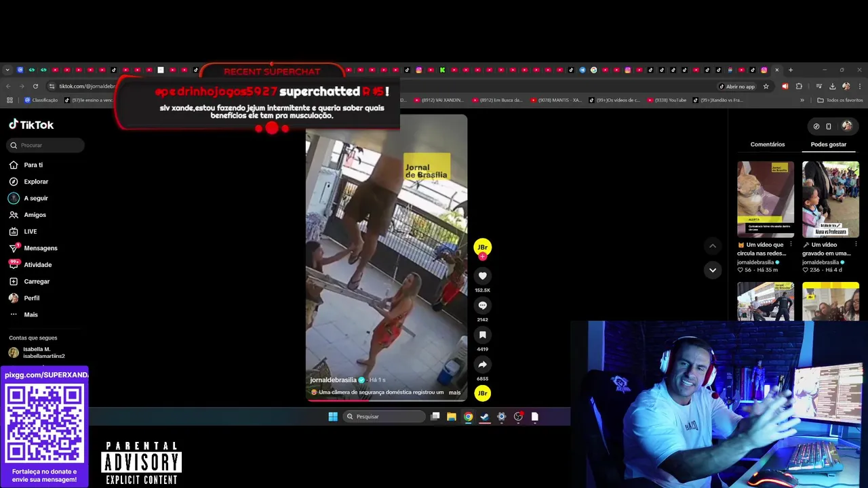Viewport: 868px width, 488px height.
Task: Open the Classificação bookmark
Action: 41,100
